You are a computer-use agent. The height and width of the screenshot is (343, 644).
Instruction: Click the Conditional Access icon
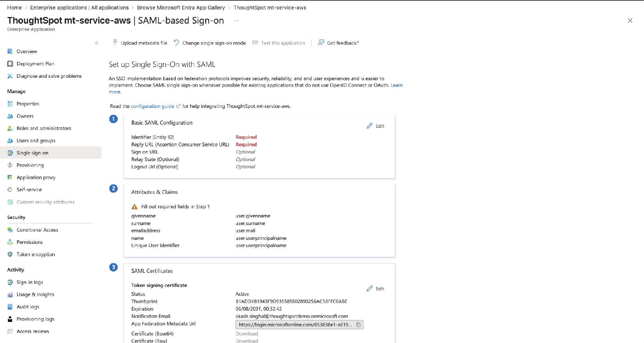[x=10, y=230]
